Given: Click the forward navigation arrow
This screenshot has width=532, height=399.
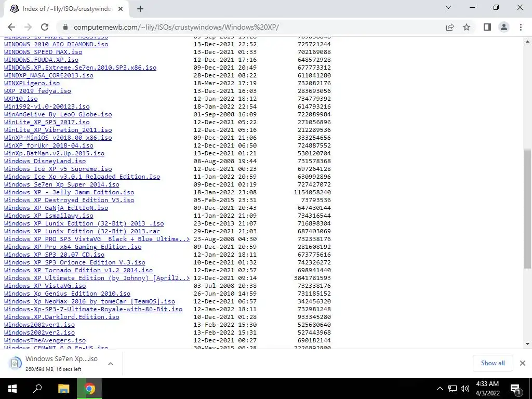Looking at the screenshot, I should tap(28, 27).
